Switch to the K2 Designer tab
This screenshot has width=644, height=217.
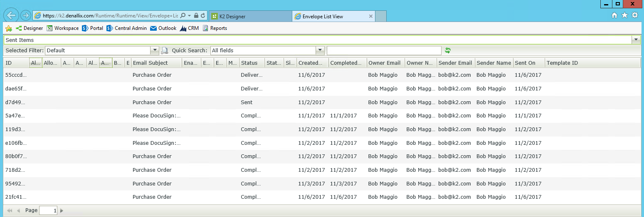point(250,16)
